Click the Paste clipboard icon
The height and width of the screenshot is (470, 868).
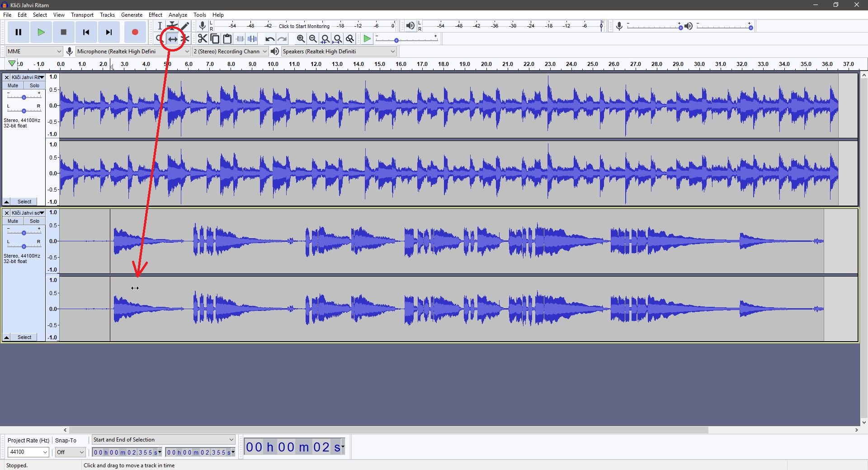227,39
